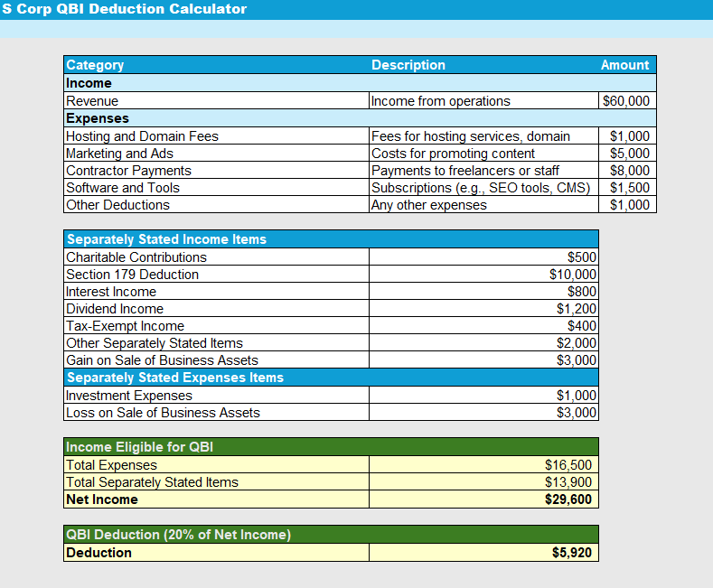The width and height of the screenshot is (713, 588).
Task: Click the Software and Tools amount cell
Action: click(627, 188)
